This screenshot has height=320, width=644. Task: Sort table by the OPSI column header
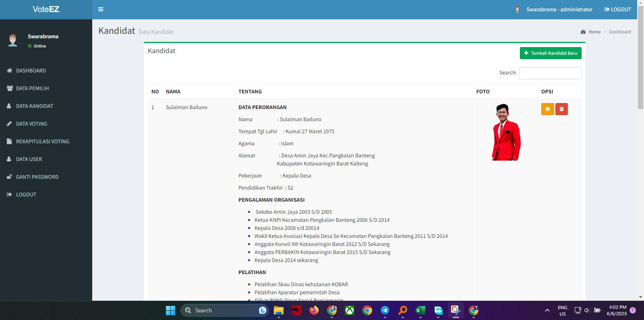(x=559, y=91)
